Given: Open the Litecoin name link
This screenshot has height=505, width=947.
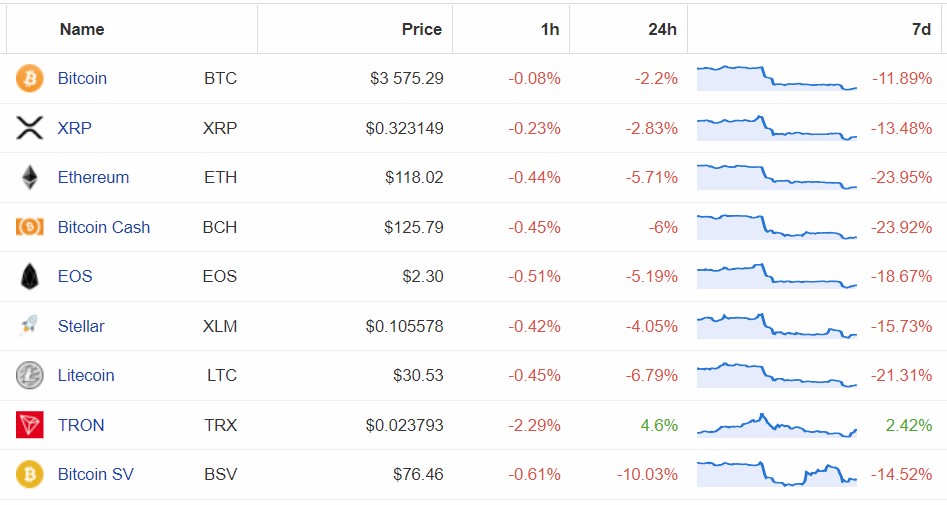Looking at the screenshot, I should 86,375.
